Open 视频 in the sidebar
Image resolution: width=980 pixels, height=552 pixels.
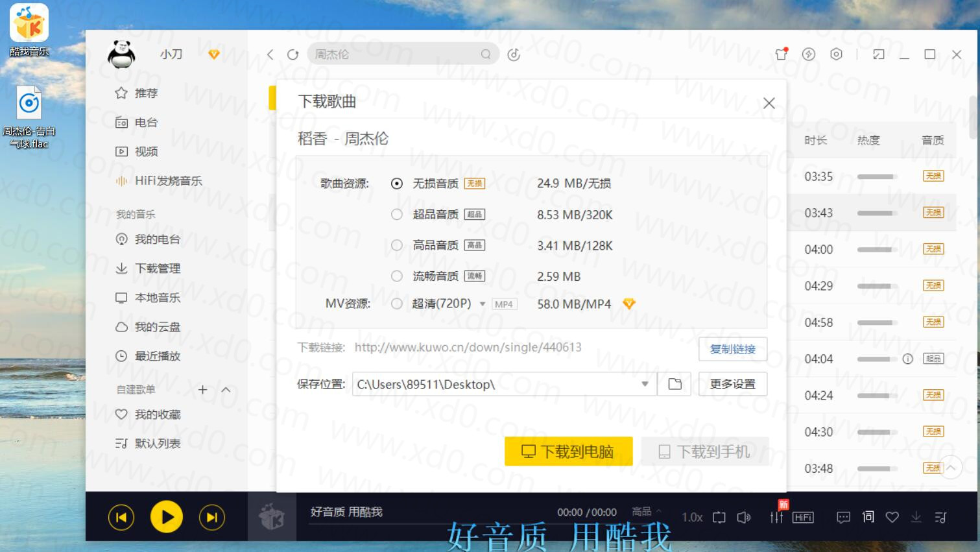136,152
